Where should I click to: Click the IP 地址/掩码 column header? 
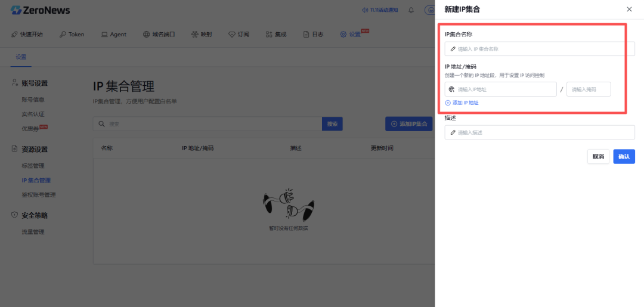197,148
